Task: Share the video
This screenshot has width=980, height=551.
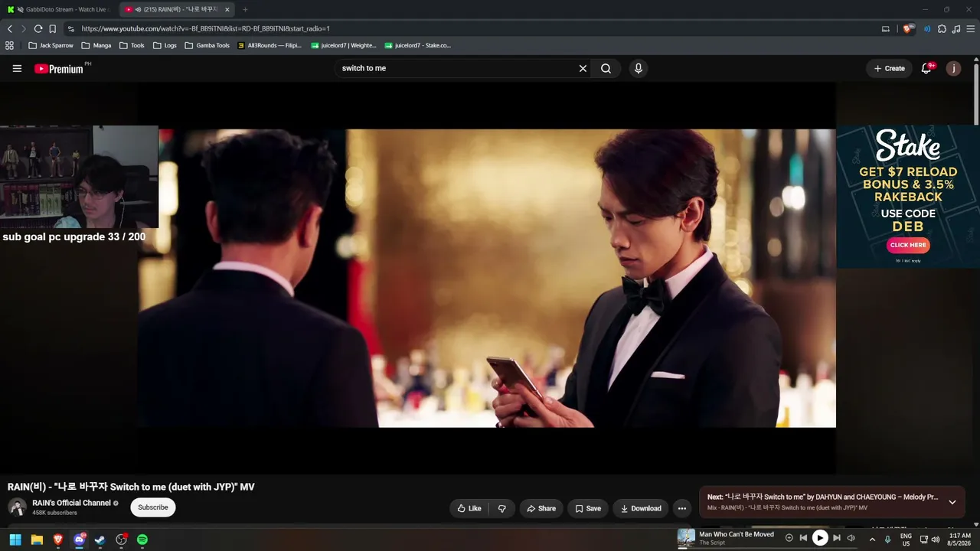Action: (541, 508)
